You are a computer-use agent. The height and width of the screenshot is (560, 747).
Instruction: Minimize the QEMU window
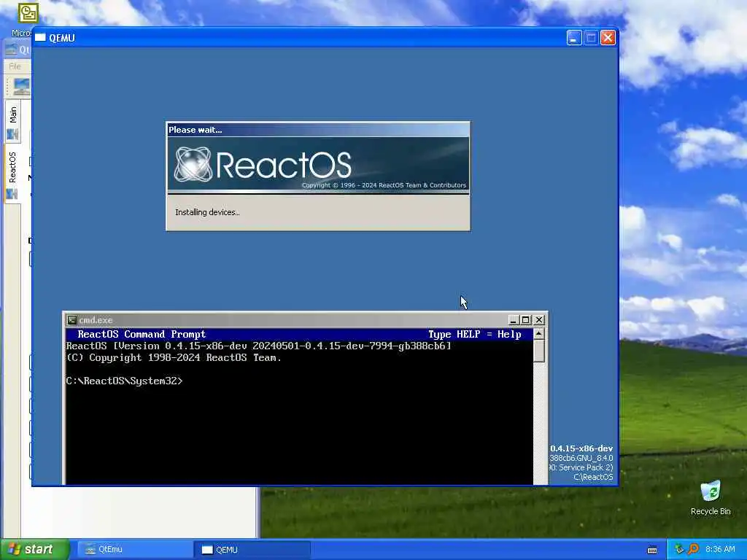[x=574, y=38]
